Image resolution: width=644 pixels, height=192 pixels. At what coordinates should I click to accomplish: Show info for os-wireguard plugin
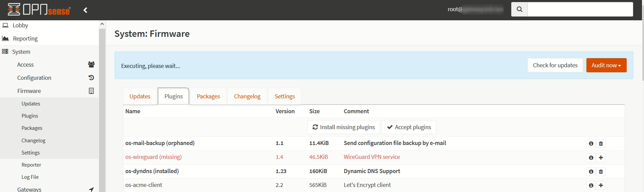[591, 158]
